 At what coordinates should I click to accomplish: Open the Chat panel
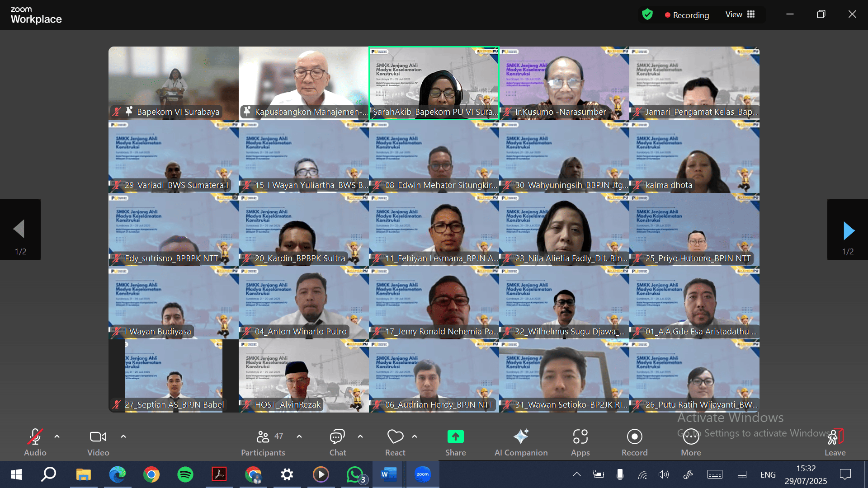(337, 442)
